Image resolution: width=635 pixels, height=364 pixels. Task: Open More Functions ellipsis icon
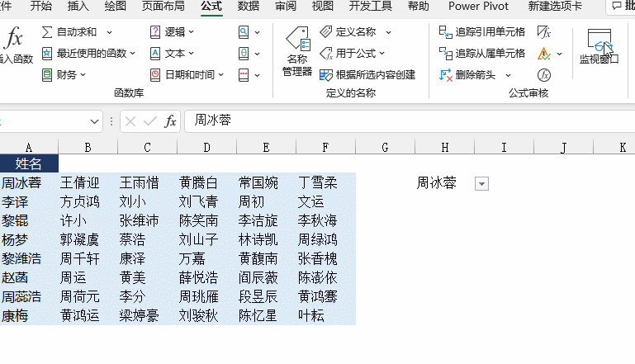click(244, 75)
